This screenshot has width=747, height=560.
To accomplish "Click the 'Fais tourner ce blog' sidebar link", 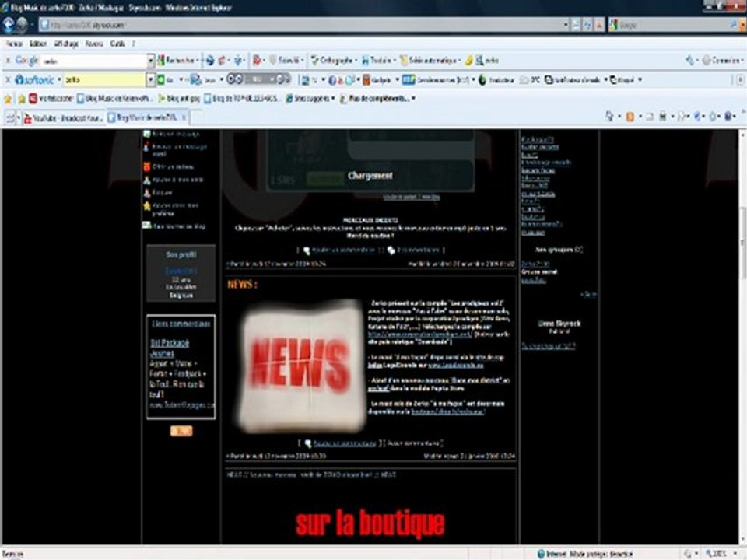I will (x=179, y=226).
